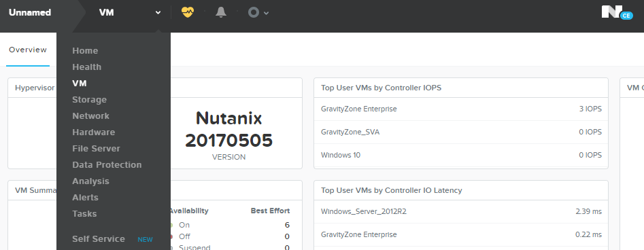Choose Analysis in the menu list

tap(90, 181)
